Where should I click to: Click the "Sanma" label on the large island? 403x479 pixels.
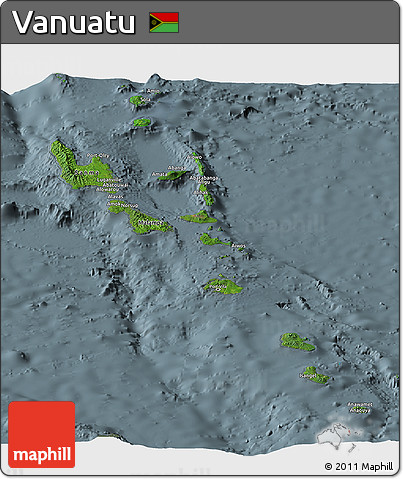point(86,173)
